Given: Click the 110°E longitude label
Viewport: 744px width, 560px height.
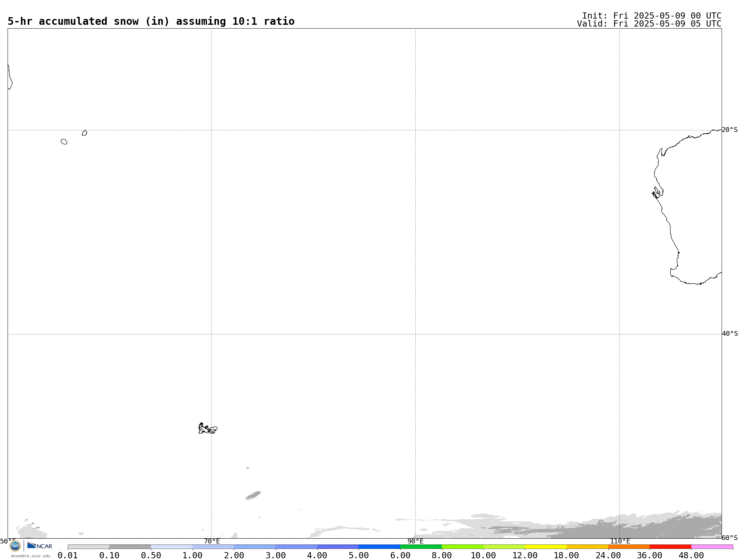Looking at the screenshot, I should click(x=620, y=541).
